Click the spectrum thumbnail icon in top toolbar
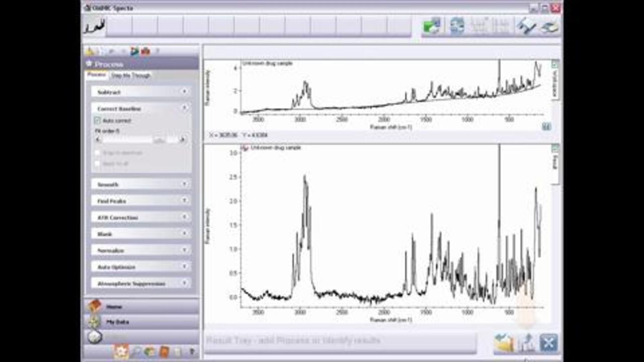Screen dimensions: 644x362 tap(94, 26)
